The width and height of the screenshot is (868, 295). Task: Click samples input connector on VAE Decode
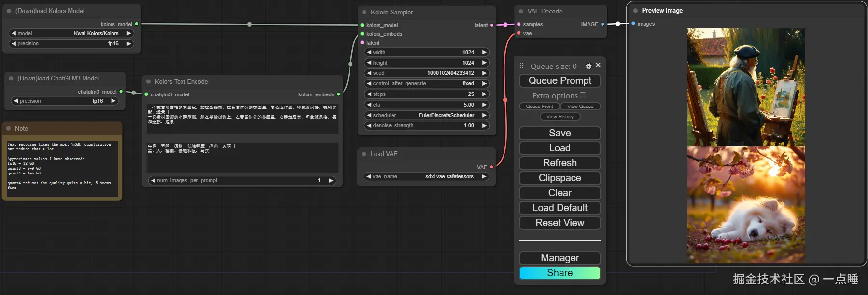click(519, 24)
